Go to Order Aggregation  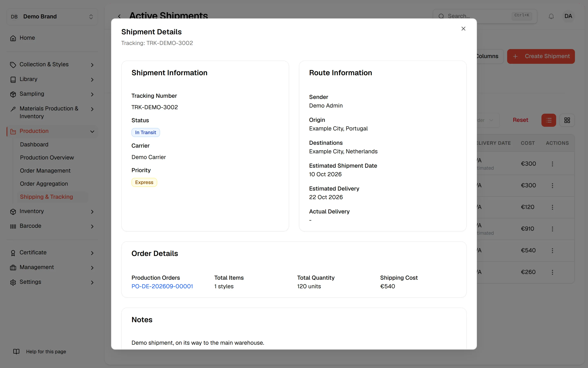(x=44, y=184)
